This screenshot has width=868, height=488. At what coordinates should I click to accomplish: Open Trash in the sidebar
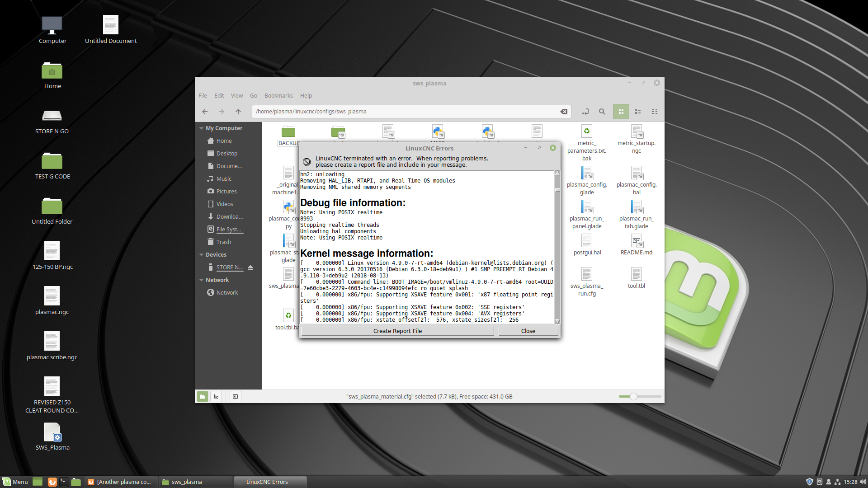223,242
